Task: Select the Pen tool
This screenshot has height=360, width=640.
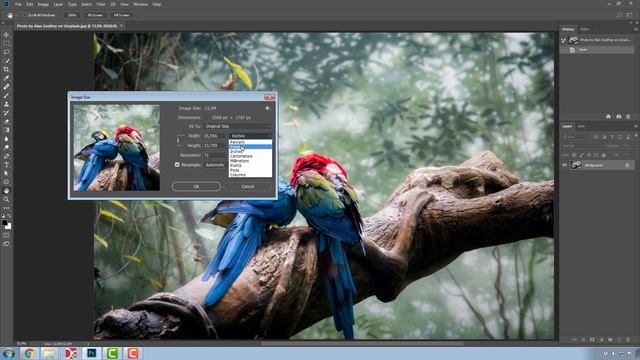Action: pos(6,156)
